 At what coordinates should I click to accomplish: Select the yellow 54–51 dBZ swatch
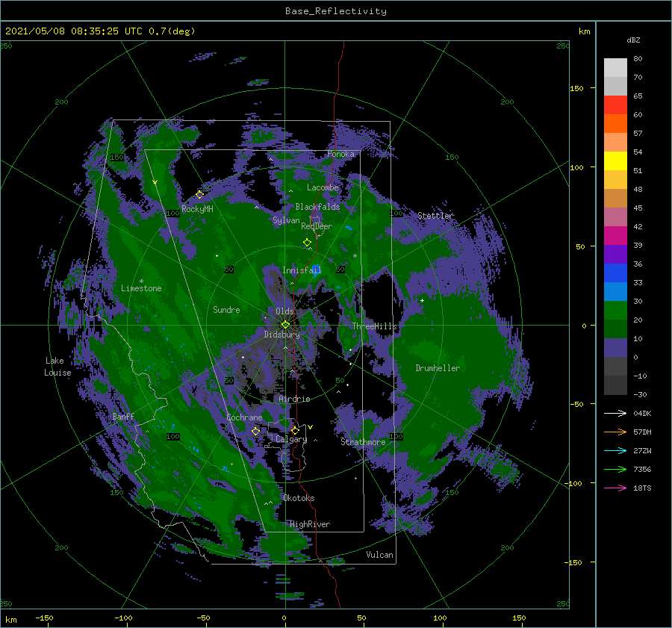[615, 161]
